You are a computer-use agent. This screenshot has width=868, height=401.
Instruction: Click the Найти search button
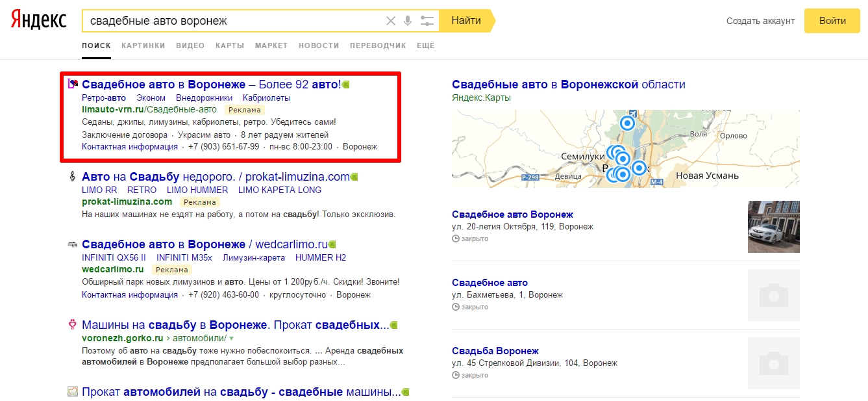coord(466,21)
